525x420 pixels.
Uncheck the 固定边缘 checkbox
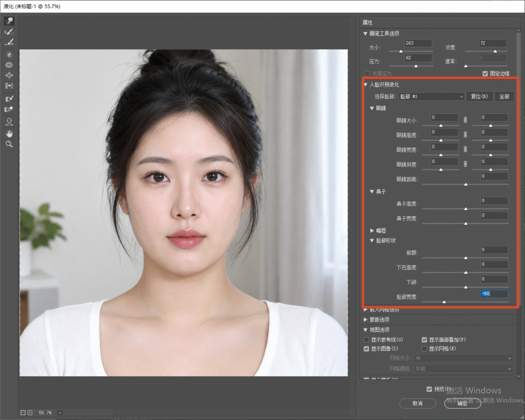(x=485, y=74)
